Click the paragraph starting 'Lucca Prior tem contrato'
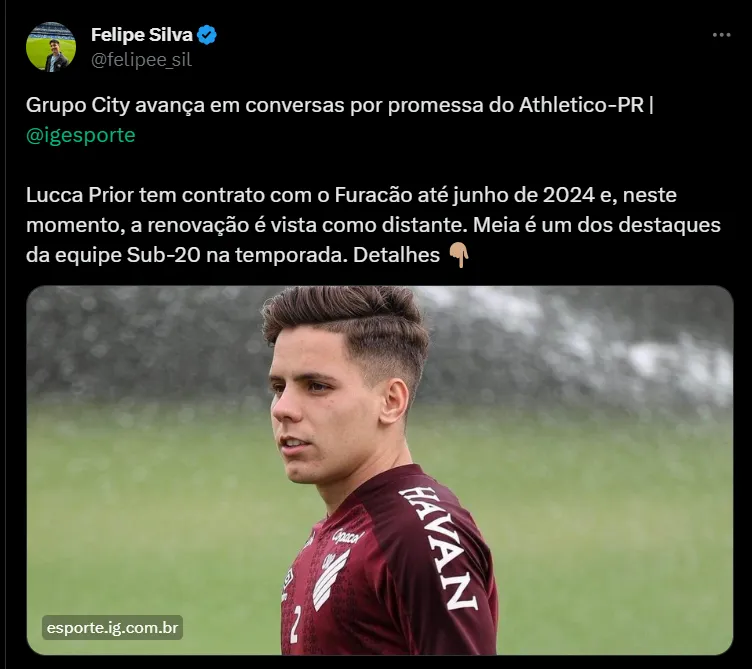 click(373, 225)
